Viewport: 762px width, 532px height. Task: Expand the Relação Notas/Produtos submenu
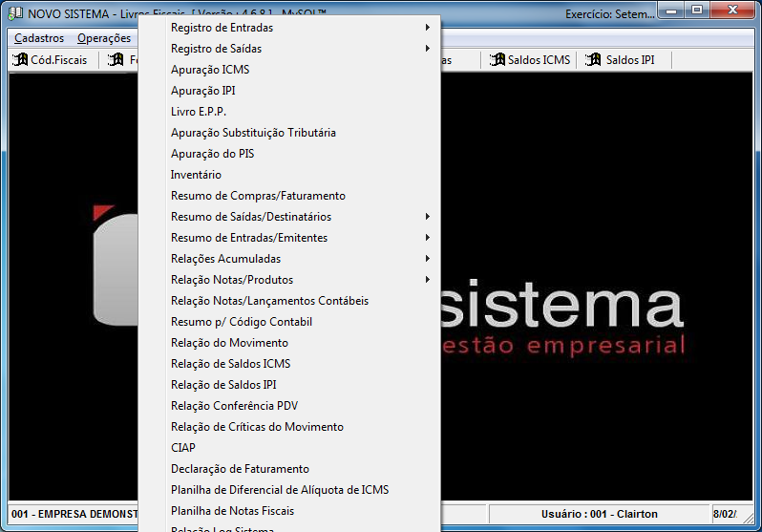coord(289,280)
